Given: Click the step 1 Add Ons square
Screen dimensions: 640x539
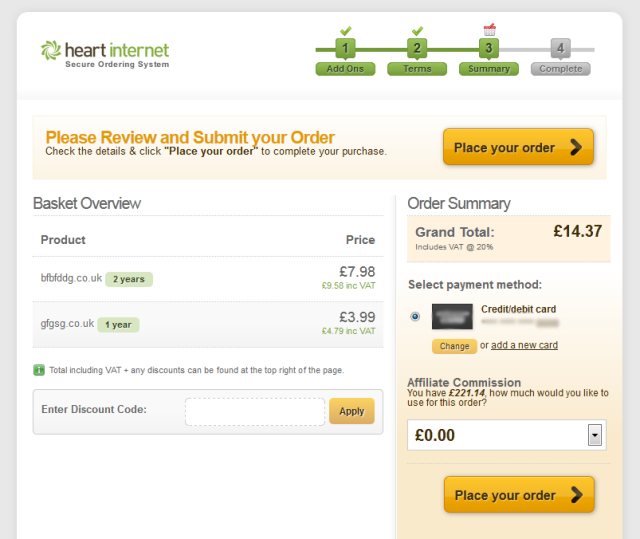Looking at the screenshot, I should point(345,48).
